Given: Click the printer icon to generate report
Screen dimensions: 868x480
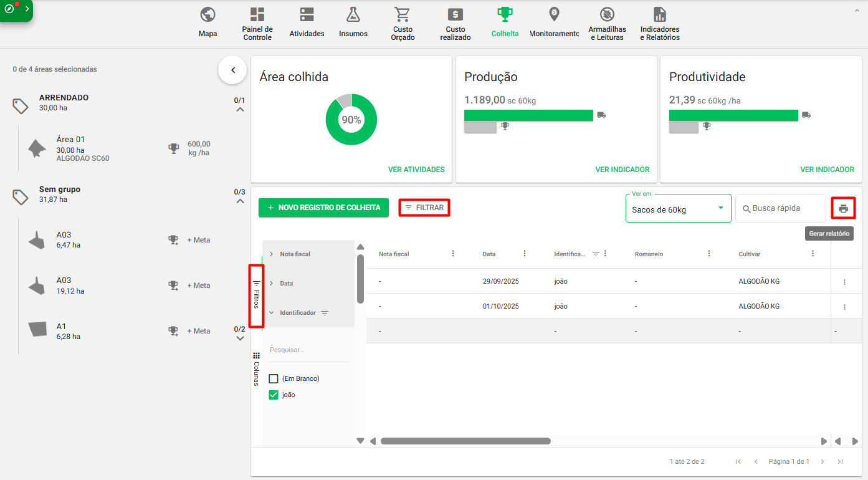Looking at the screenshot, I should [x=843, y=208].
